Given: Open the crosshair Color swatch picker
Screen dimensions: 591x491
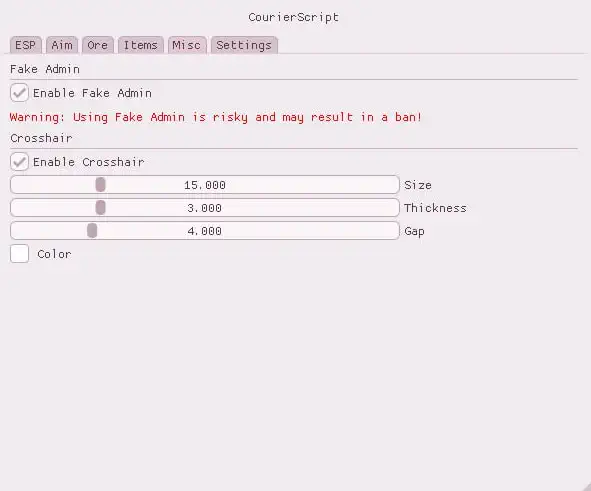Looking at the screenshot, I should [x=19, y=254].
